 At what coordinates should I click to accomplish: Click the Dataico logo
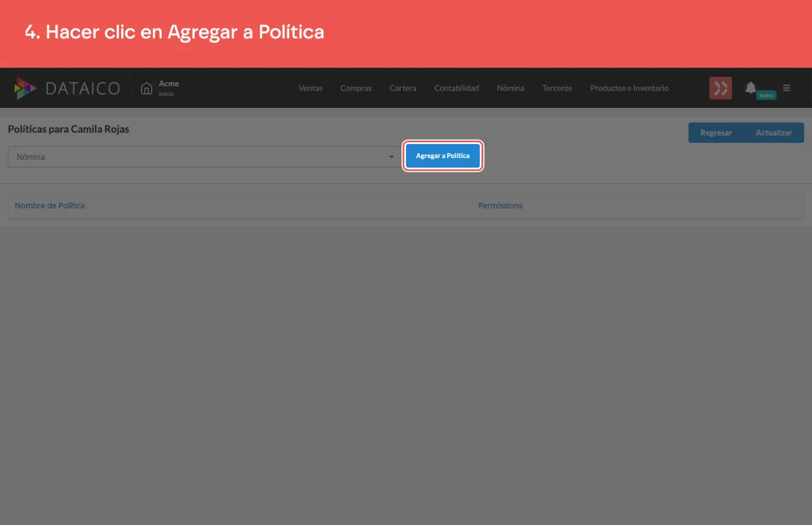pyautogui.click(x=67, y=88)
